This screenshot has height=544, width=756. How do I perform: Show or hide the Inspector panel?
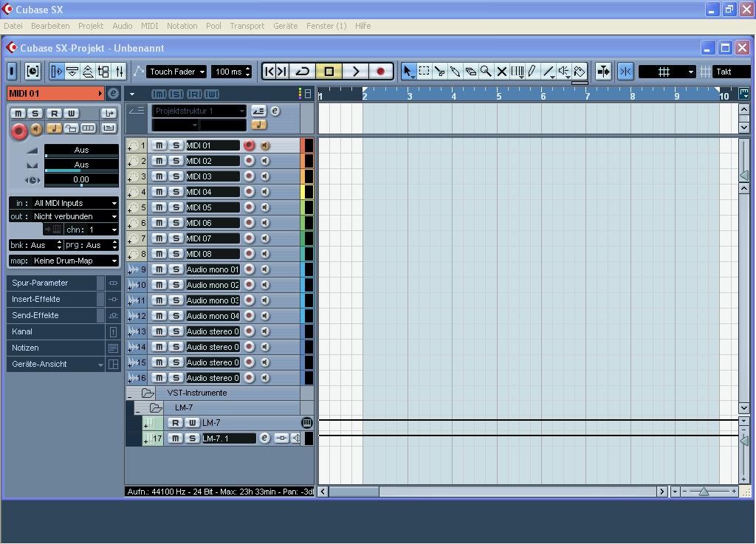click(56, 72)
